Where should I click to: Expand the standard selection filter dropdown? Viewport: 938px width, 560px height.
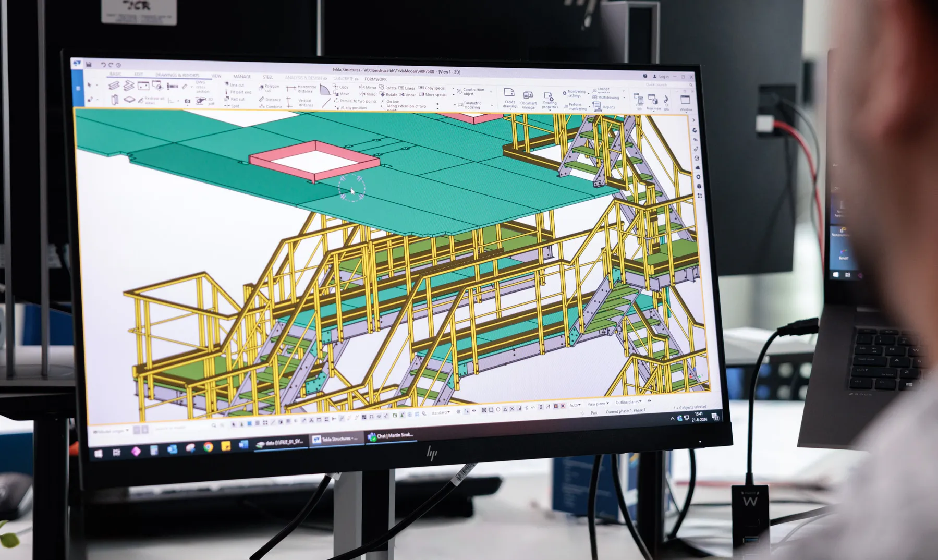tap(441, 412)
